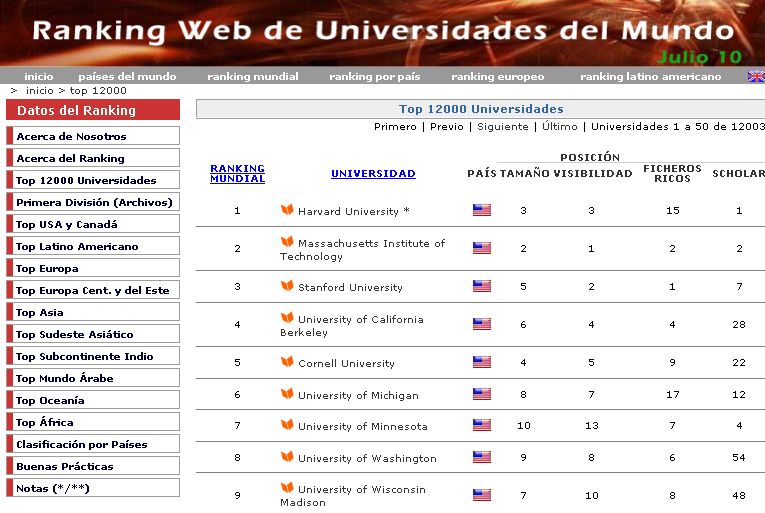This screenshot has width=765, height=513.
Task: Open ranking latino americano navigation item
Action: click(650, 77)
